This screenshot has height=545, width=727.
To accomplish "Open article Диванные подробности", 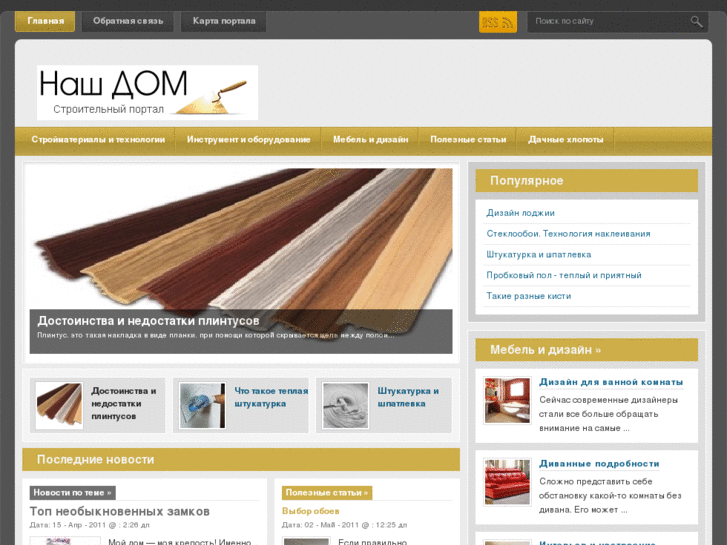I will (599, 464).
